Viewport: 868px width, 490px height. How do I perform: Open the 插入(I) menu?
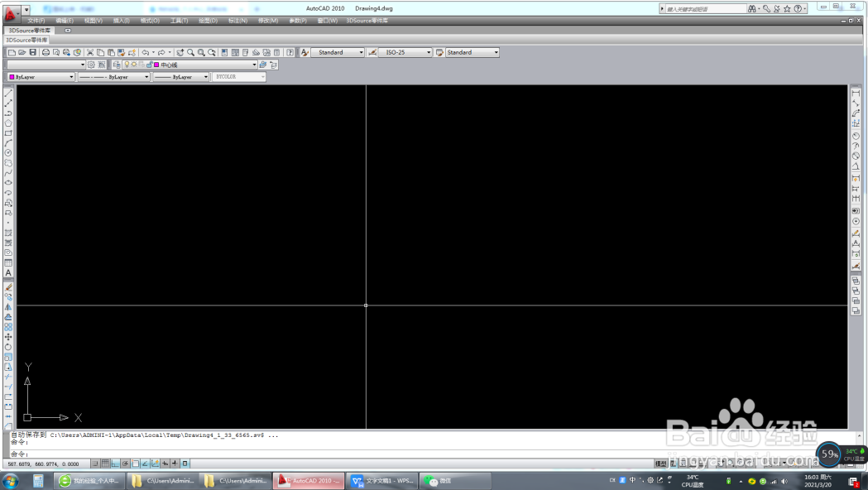click(122, 21)
